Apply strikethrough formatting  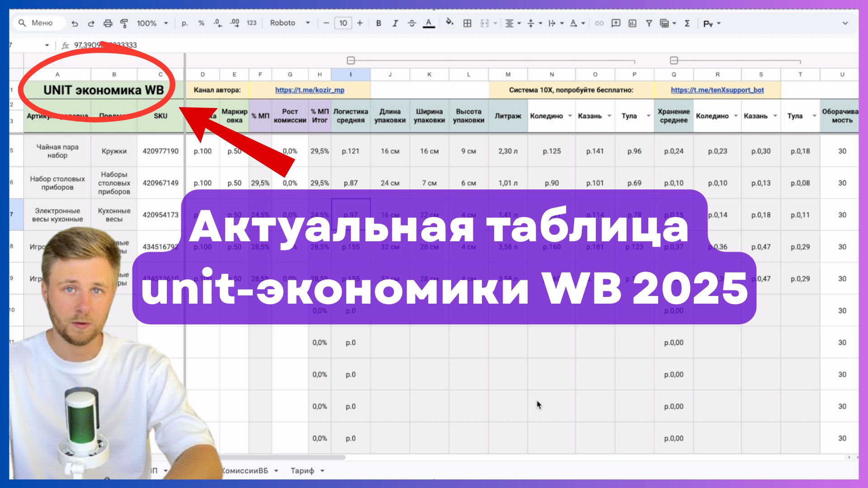pyautogui.click(x=411, y=23)
